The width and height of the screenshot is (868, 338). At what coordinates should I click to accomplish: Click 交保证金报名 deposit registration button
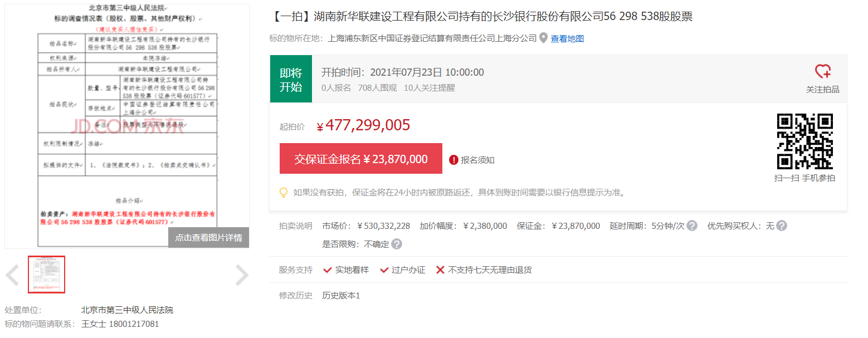click(361, 159)
